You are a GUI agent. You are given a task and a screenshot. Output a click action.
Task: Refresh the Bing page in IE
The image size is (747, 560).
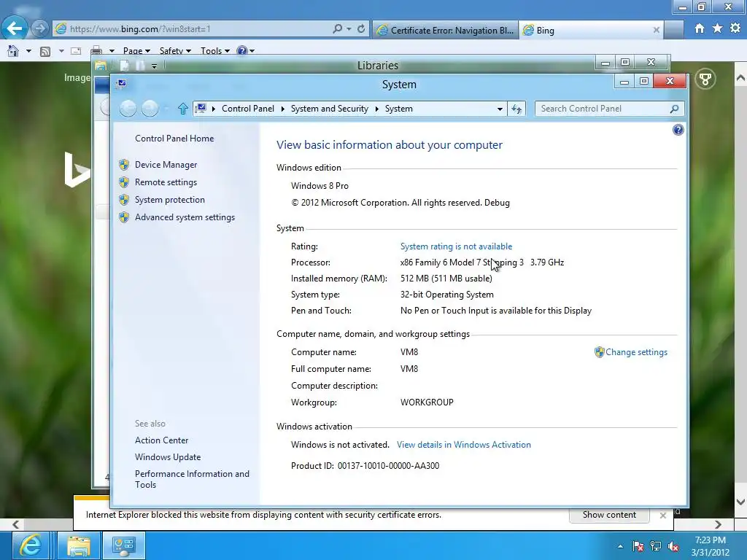tap(361, 29)
